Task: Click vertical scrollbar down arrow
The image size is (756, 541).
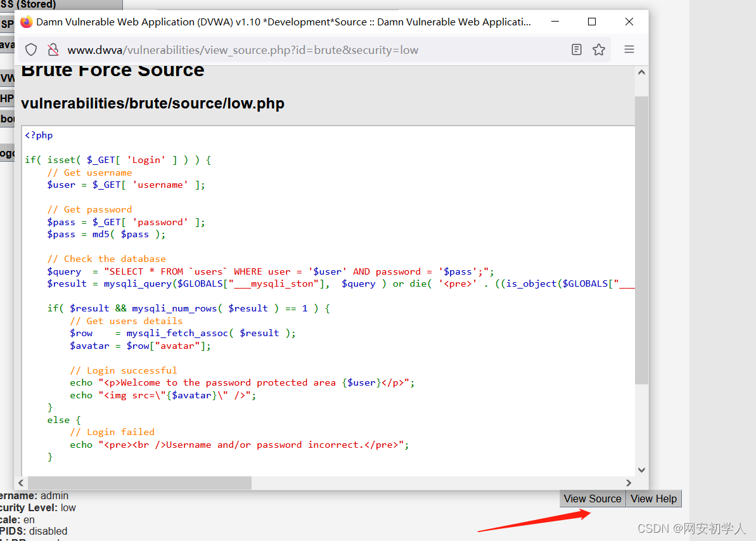Action: pos(641,469)
